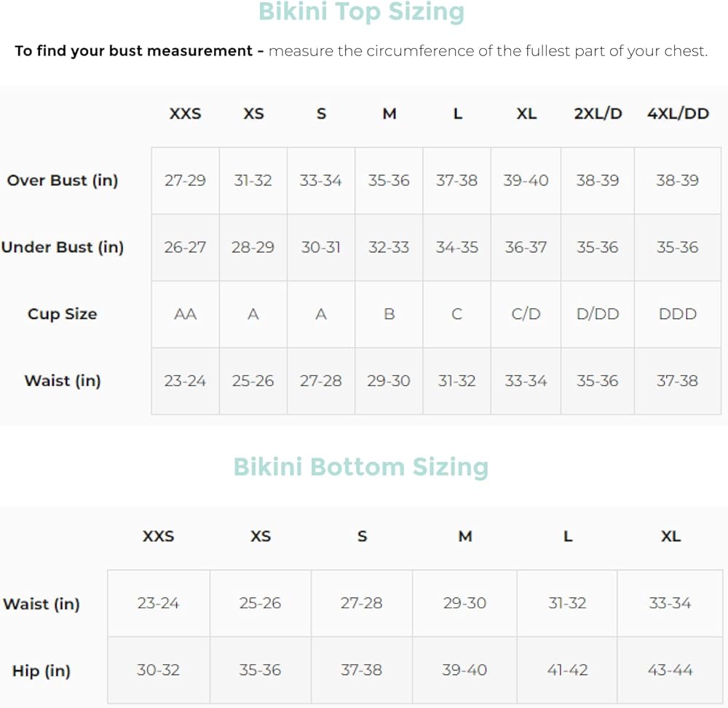
Task: Click the 30-32 hip cell
Action: [158, 670]
